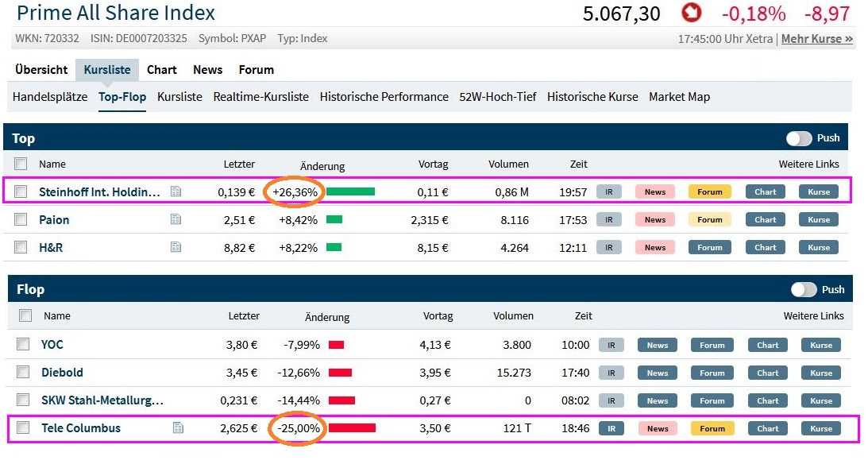Image resolution: width=868 pixels, height=464 pixels.
Task: Toggle Push switch in Flop section
Action: [x=804, y=289]
